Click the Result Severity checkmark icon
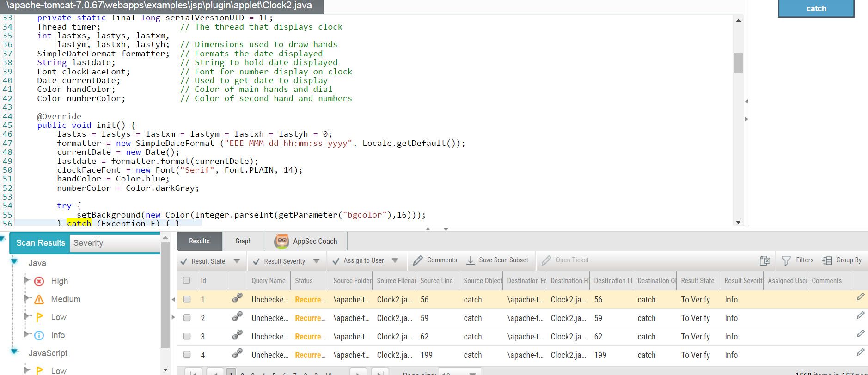The image size is (868, 375). pyautogui.click(x=256, y=261)
